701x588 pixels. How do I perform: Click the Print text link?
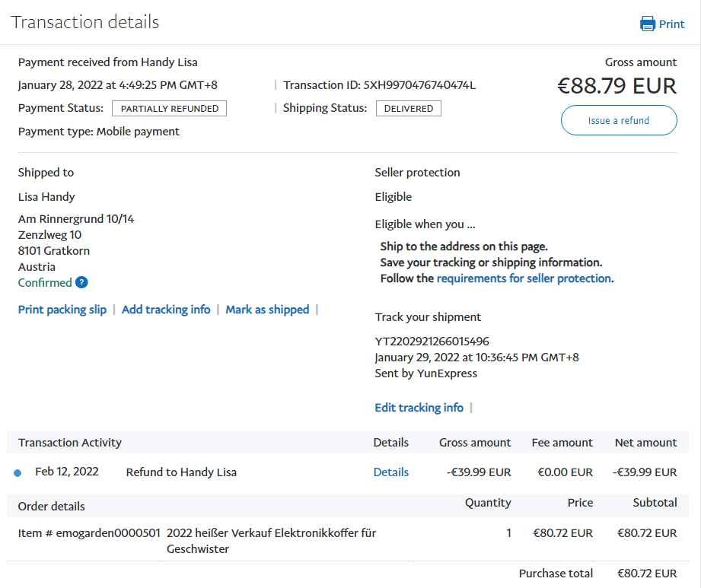point(671,24)
